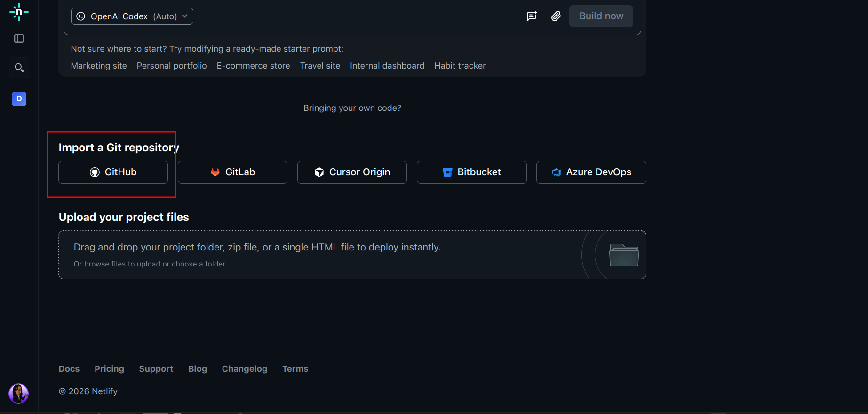Choose the Marketing site starter prompt
Image resolution: width=868 pixels, height=414 pixels.
(x=99, y=66)
